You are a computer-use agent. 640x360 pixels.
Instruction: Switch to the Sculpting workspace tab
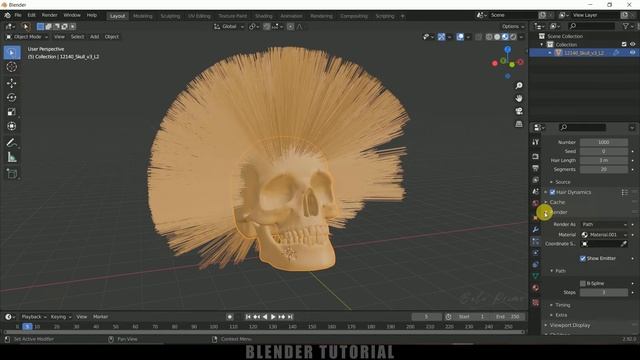[x=170, y=16]
